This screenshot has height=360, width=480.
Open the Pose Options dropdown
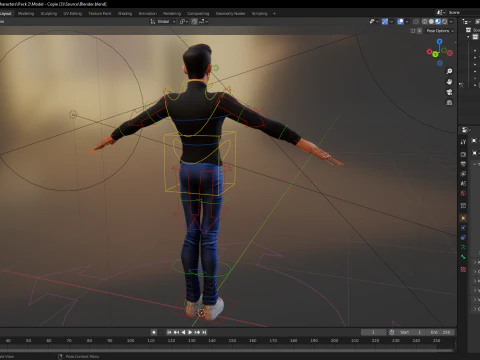tap(440, 31)
